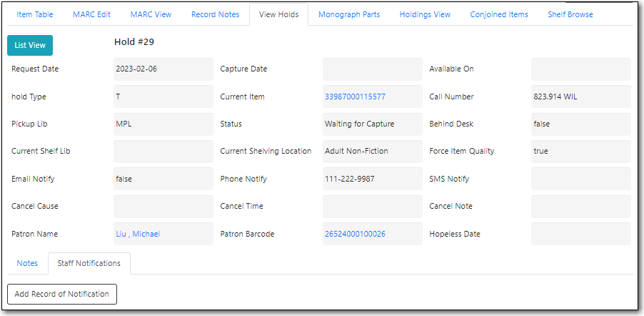Click the Request Date label
The height and width of the screenshot is (316, 644).
pyautogui.click(x=35, y=69)
